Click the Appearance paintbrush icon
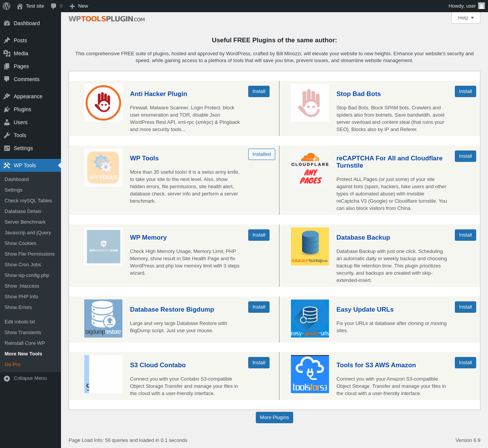The height and width of the screenshot is (448, 488). pos(7,96)
